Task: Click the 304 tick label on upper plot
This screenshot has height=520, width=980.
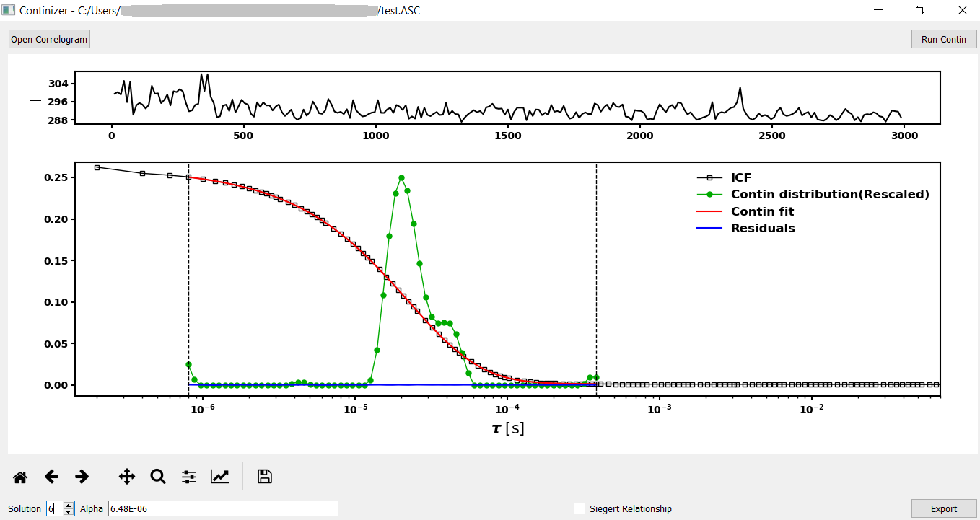Action: coord(58,84)
